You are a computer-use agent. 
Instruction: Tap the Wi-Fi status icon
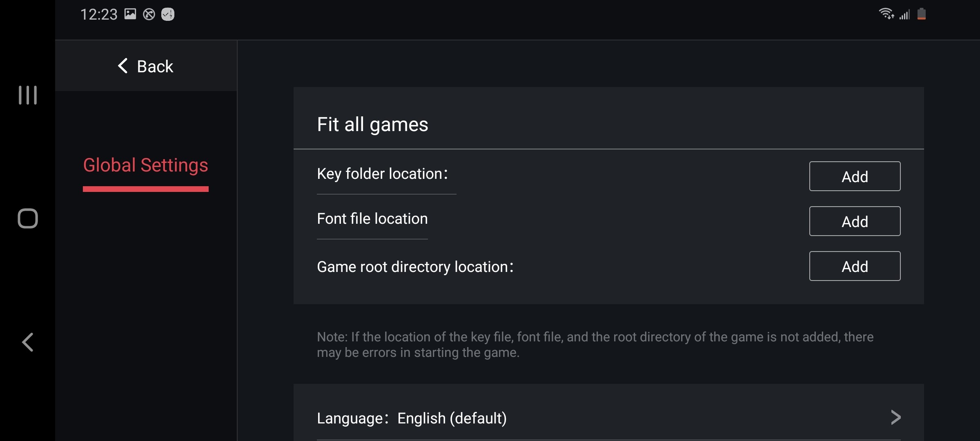click(886, 14)
